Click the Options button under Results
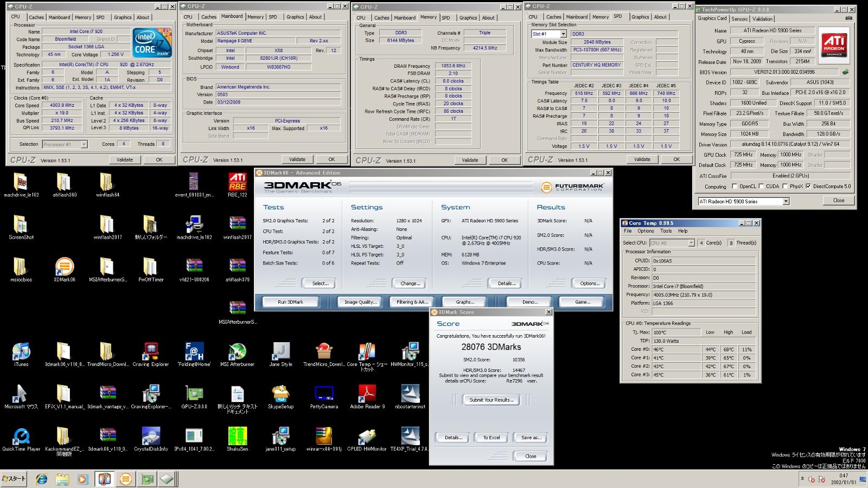Screen dimensions: 868x488 pos(590,284)
